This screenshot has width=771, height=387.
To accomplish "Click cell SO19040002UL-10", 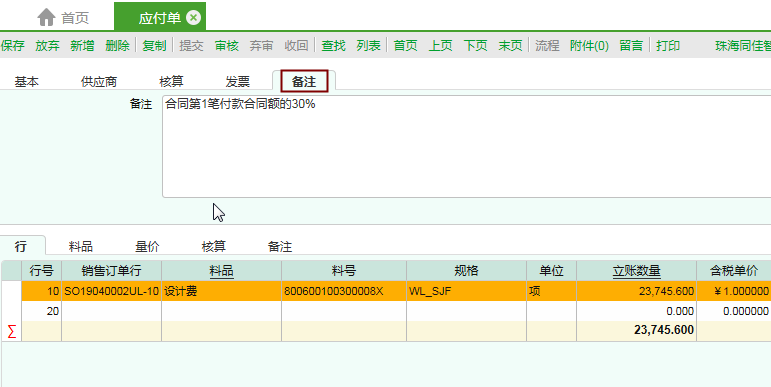I will [x=112, y=291].
